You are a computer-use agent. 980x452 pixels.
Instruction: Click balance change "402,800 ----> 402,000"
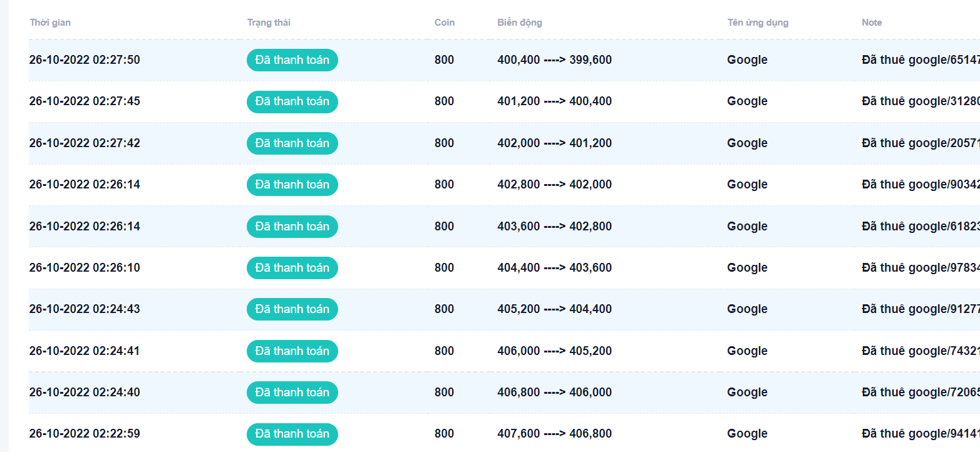554,185
